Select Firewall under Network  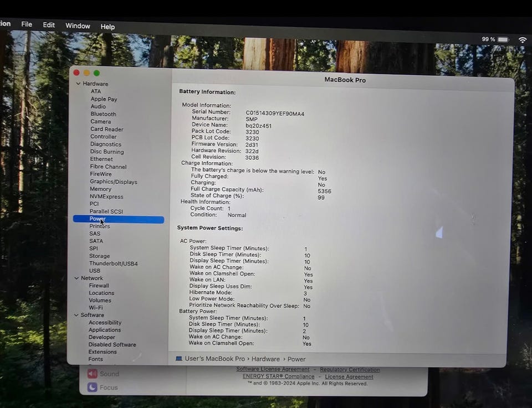(99, 285)
